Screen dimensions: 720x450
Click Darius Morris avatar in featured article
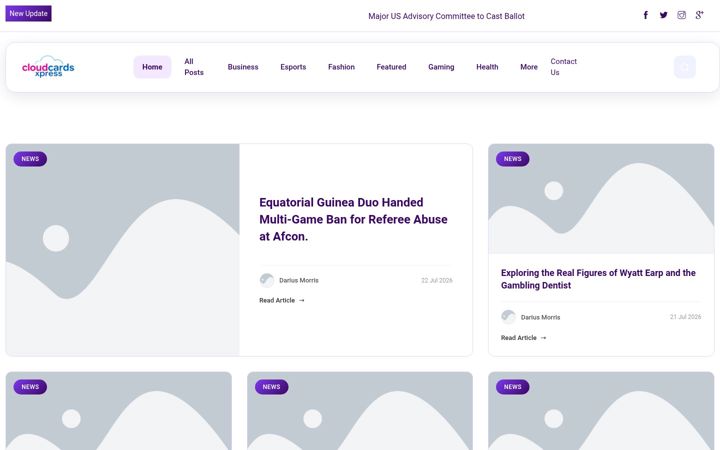pos(267,280)
